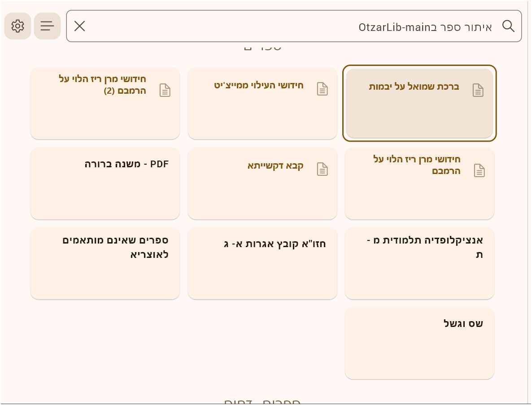Click document icon on ברכת שמואל על יבמות

(478, 90)
